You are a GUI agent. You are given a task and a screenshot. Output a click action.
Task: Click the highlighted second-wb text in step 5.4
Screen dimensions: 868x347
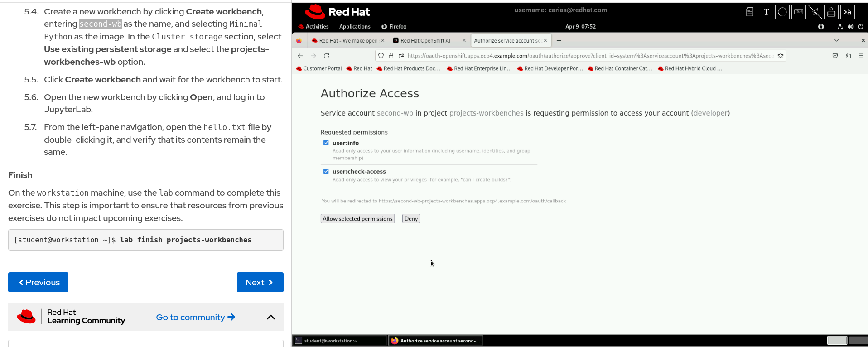pyautogui.click(x=101, y=24)
